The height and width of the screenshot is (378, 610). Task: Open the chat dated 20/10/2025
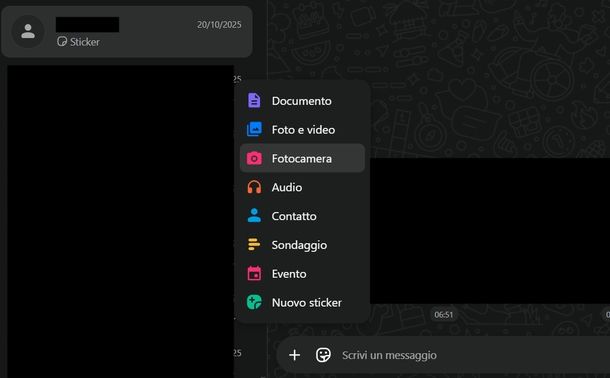click(127, 32)
